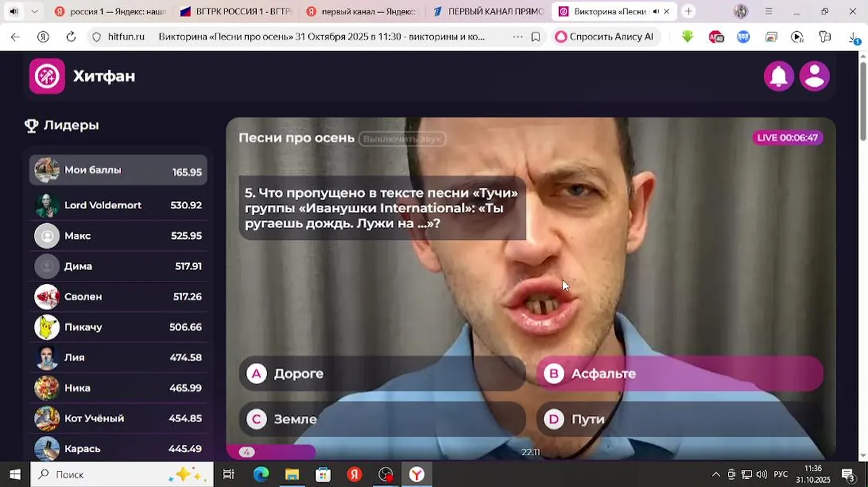
Task: Open the red ad-blocker extension icon
Action: click(716, 37)
